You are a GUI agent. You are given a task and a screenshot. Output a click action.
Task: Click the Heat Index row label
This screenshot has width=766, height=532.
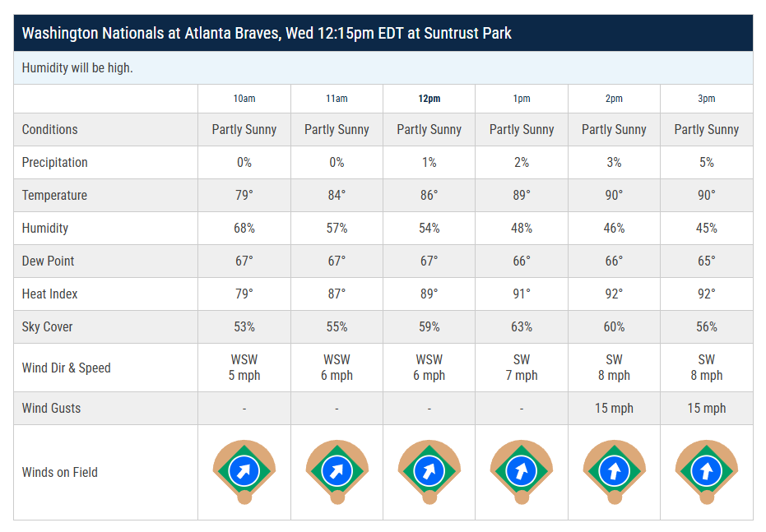(50, 294)
